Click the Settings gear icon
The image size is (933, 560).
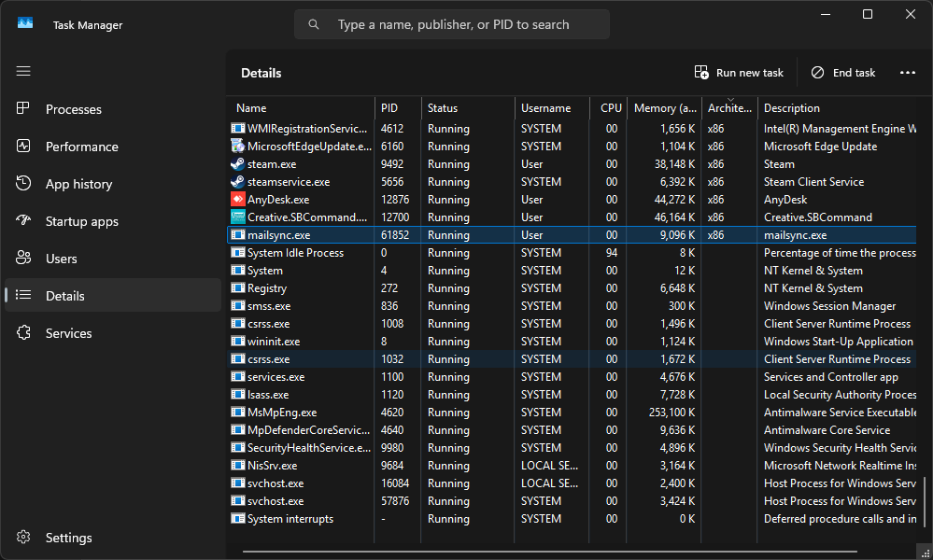[x=23, y=537]
